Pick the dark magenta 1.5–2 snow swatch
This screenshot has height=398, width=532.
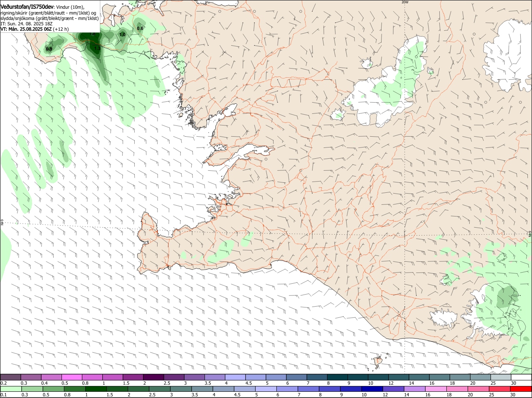click(x=133, y=377)
